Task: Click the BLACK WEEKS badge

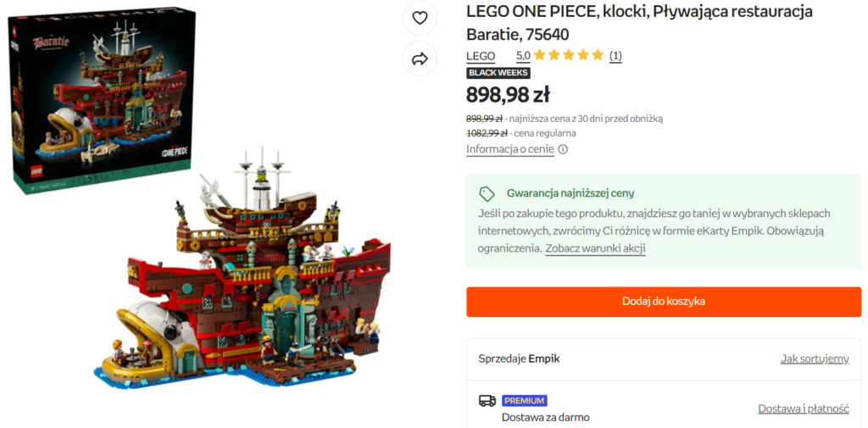Action: [498, 73]
